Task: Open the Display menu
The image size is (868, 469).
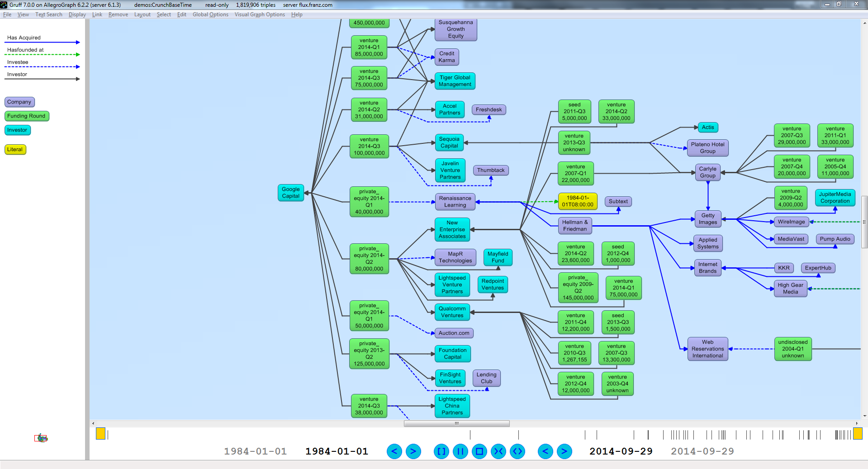Action: tap(77, 14)
